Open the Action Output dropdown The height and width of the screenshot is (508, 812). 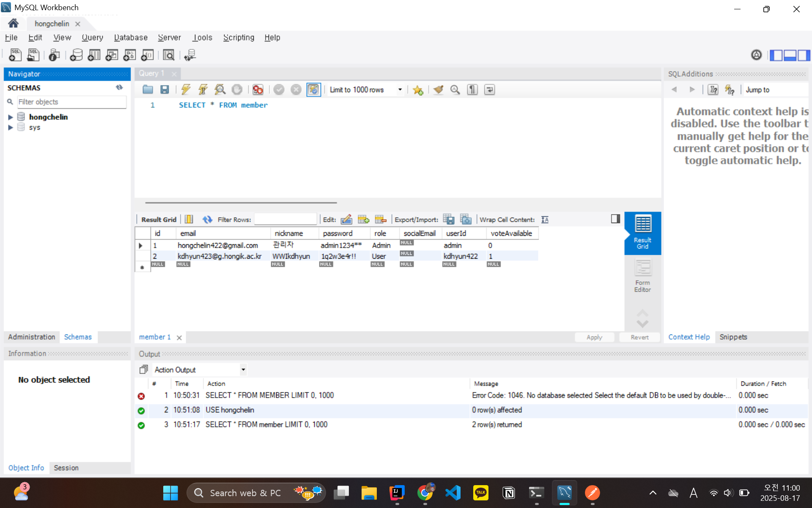point(243,370)
